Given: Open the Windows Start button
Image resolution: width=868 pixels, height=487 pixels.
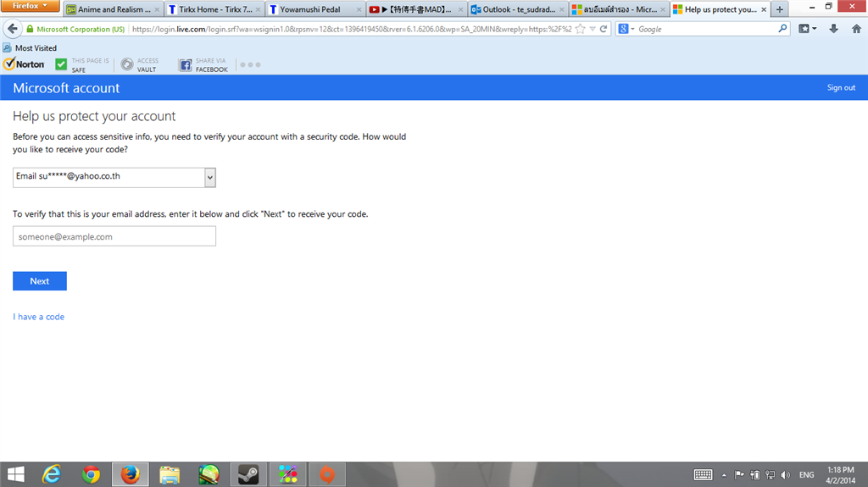Looking at the screenshot, I should pos(16,474).
